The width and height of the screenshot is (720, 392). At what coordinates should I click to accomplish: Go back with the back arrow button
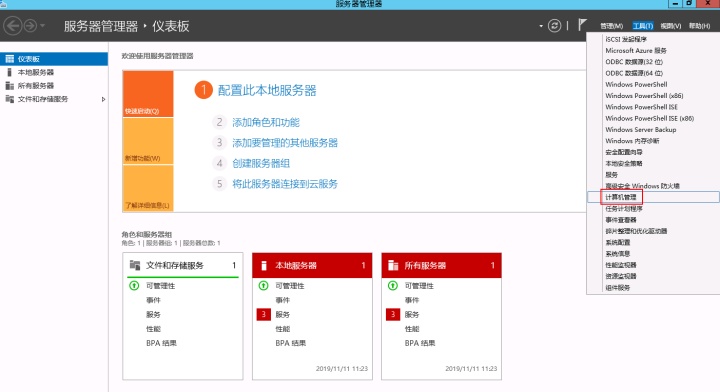click(13, 26)
